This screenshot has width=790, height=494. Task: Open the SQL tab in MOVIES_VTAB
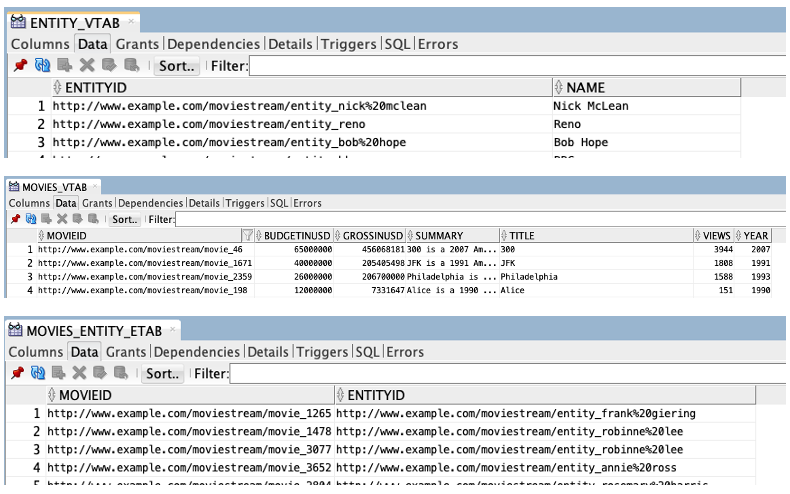pos(279,203)
